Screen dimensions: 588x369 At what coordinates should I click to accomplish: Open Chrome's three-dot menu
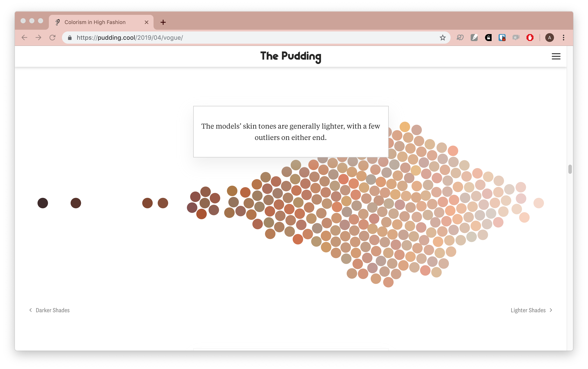point(563,38)
